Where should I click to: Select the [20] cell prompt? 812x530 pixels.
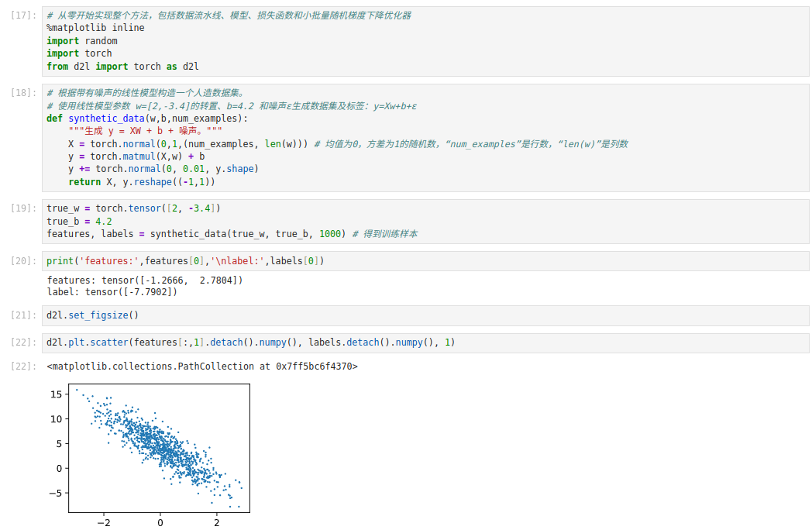point(23,261)
